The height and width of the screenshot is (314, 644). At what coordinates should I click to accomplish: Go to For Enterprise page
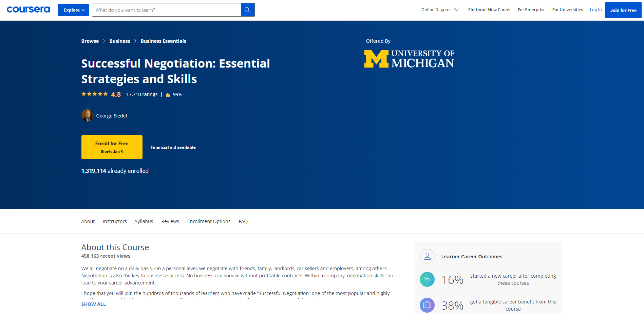(531, 10)
